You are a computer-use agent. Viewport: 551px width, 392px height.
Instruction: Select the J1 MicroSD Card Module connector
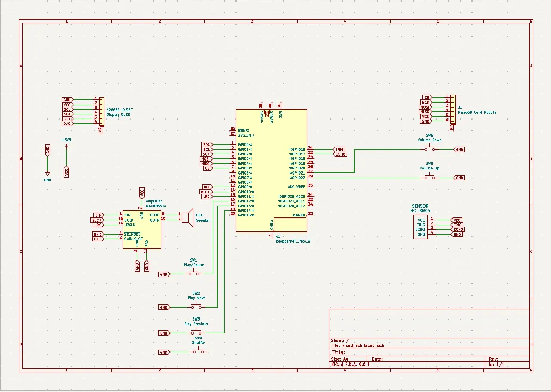(x=453, y=109)
